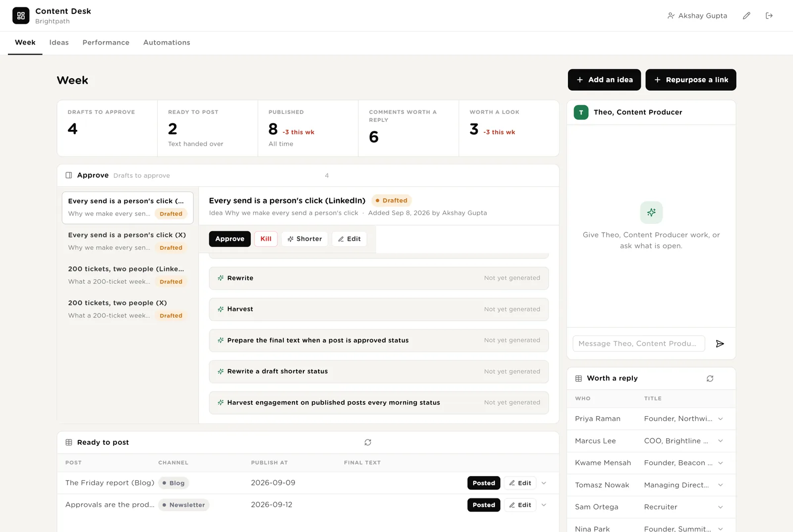This screenshot has width=793, height=532.
Task: Expand the Tomasz Nowak row
Action: (720, 485)
